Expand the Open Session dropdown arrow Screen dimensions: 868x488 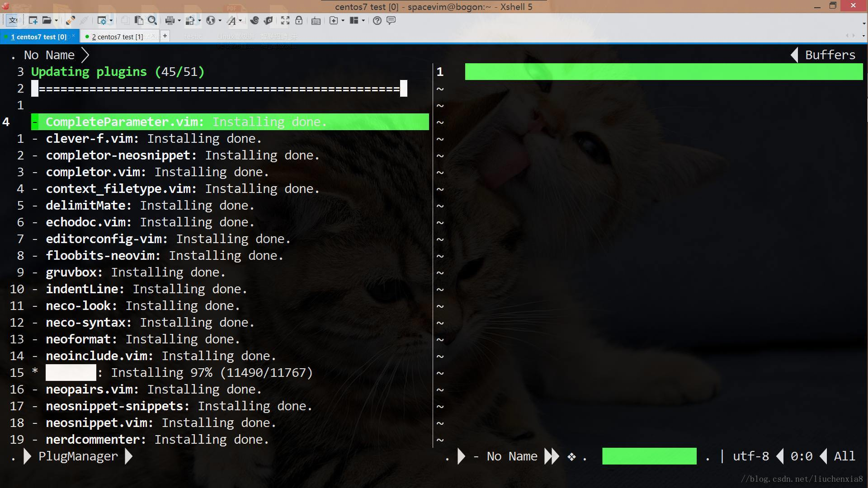56,20
